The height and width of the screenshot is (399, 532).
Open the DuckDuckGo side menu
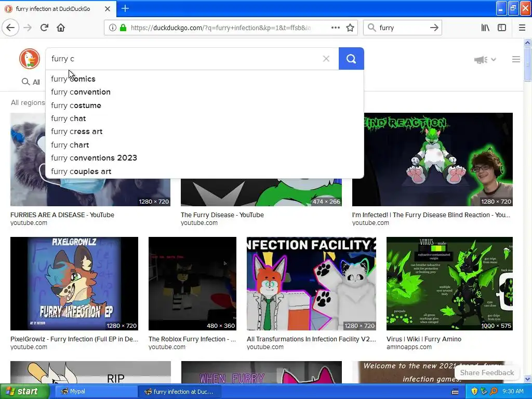tap(516, 59)
